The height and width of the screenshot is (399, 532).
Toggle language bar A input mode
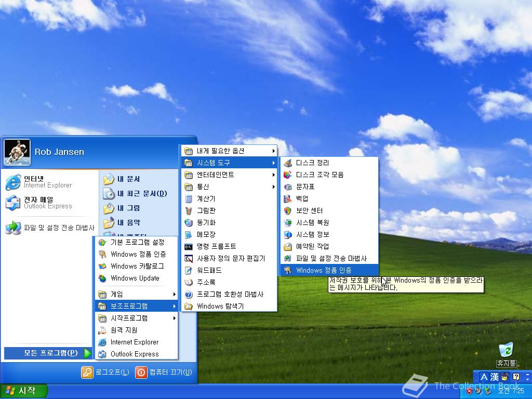tap(484, 377)
